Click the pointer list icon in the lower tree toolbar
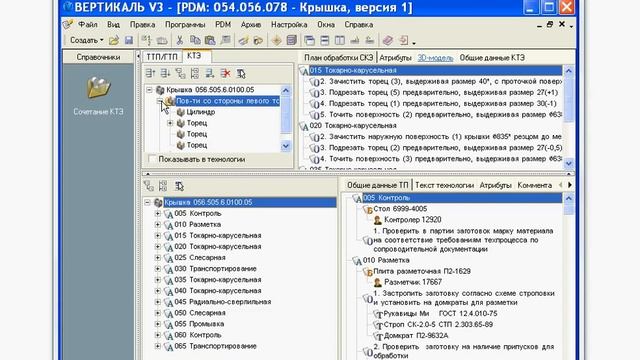This screenshot has height=360, width=640. coord(179,186)
